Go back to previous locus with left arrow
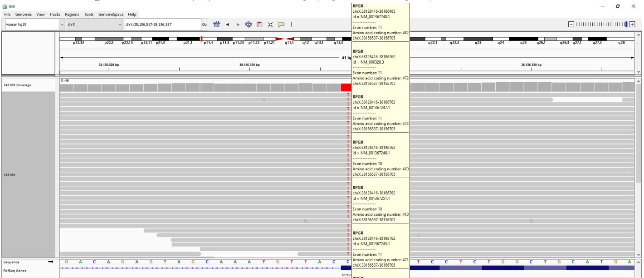The width and height of the screenshot is (644, 278). click(x=229, y=24)
